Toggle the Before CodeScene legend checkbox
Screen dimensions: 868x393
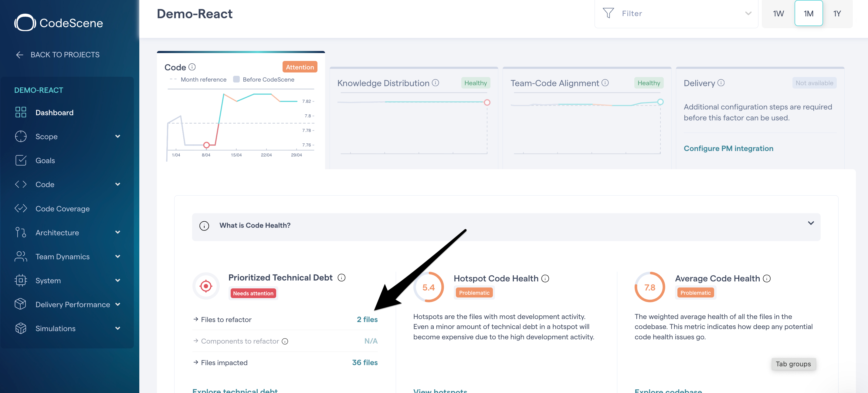(x=236, y=79)
